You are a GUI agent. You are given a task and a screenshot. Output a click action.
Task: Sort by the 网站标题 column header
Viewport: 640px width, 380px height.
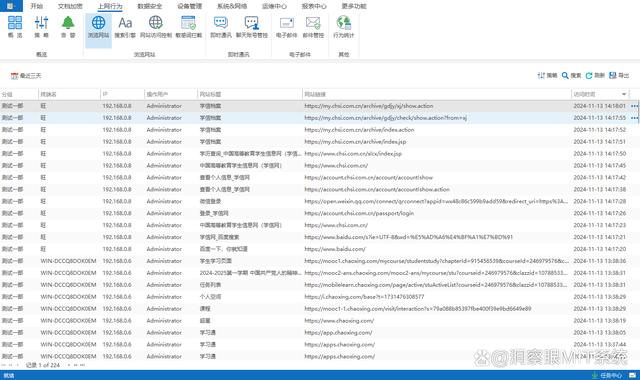coord(250,94)
